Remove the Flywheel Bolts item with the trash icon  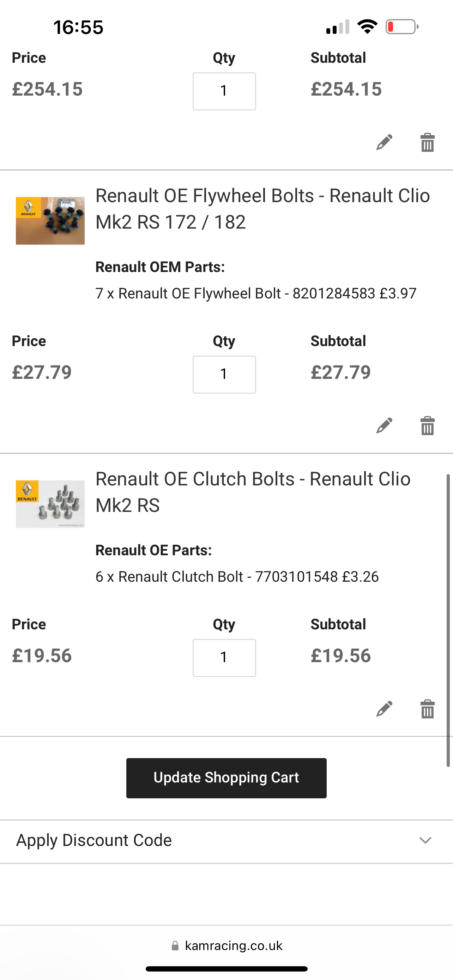[428, 425]
